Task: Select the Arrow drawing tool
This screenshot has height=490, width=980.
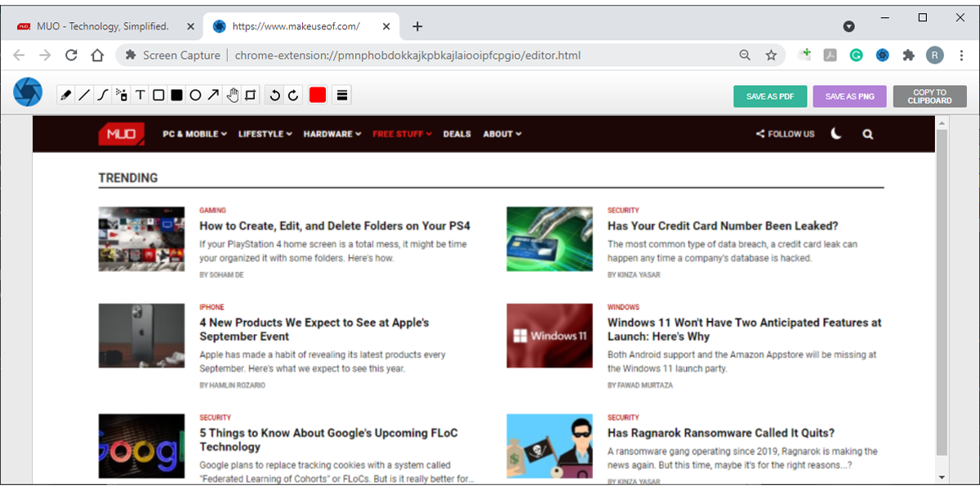Action: pos(212,94)
